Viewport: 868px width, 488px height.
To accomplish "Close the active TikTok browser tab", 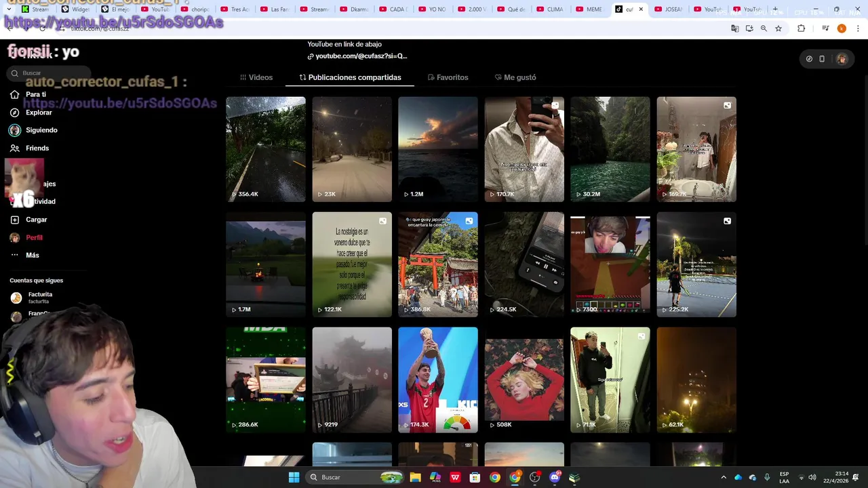I will [x=640, y=9].
